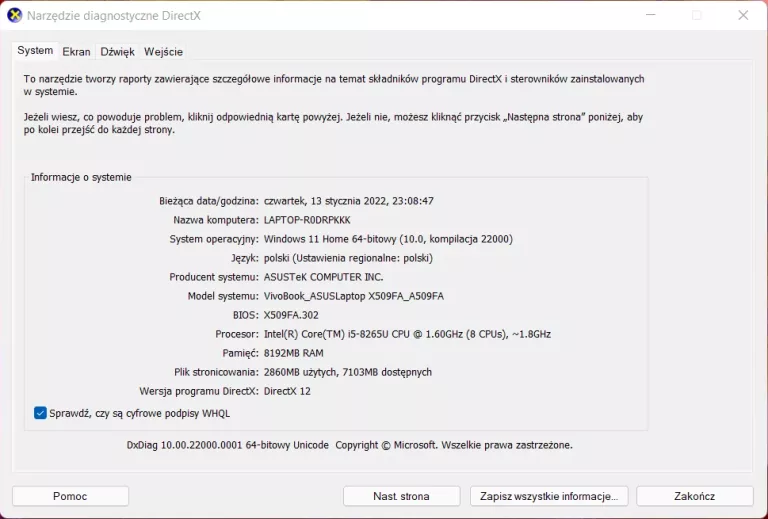Viewport: 768px width, 519px height.
Task: Click the computer name LAPTOP-R0DRPKKK
Action: (x=307, y=220)
